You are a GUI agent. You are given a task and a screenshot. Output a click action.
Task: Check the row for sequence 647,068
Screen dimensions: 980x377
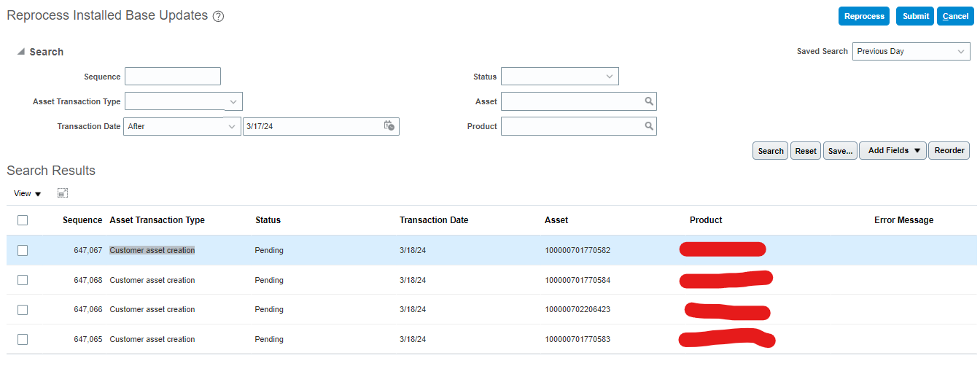[23, 280]
